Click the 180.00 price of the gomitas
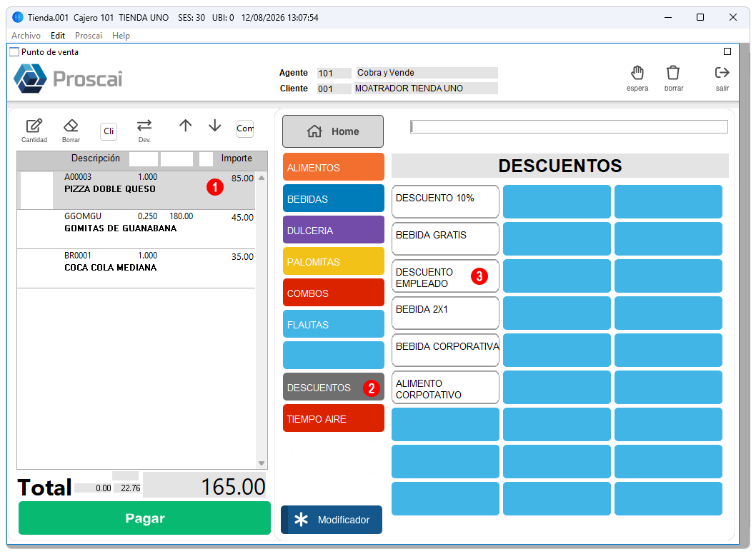The width and height of the screenshot is (756, 554). (x=181, y=216)
